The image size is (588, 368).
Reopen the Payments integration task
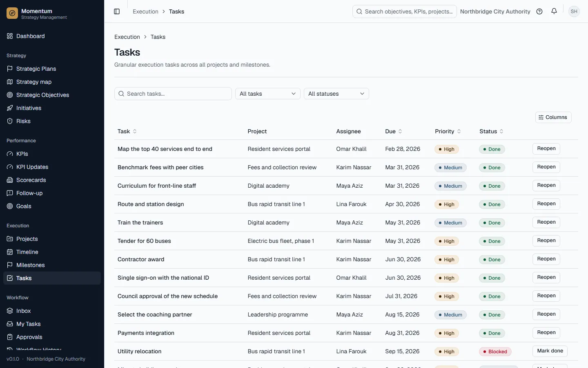point(546,332)
